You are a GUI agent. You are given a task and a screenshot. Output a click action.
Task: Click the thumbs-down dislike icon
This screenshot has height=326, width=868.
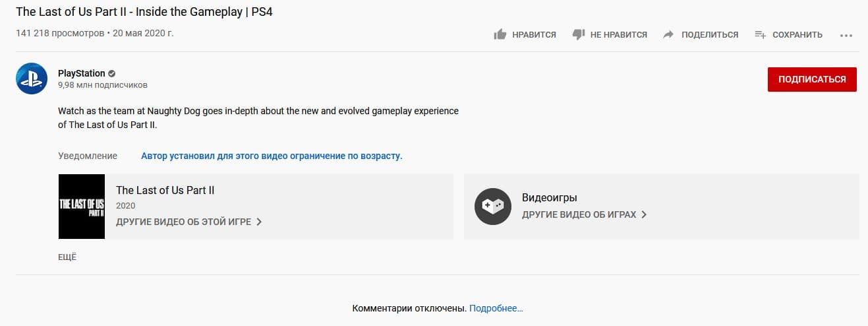(x=579, y=34)
